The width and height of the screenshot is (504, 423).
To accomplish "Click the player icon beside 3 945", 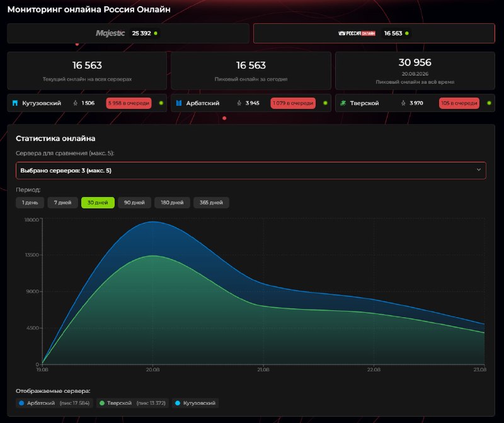I will [239, 103].
